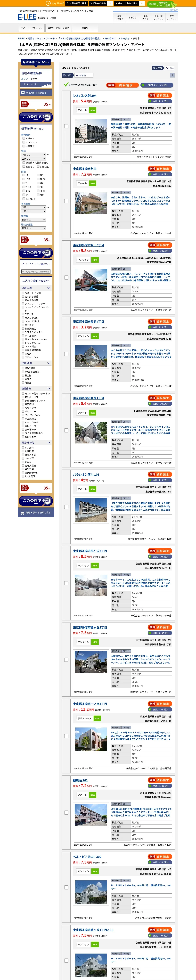
Task: Open 賃料 下限なし dropdown
Action: (x=33, y=155)
